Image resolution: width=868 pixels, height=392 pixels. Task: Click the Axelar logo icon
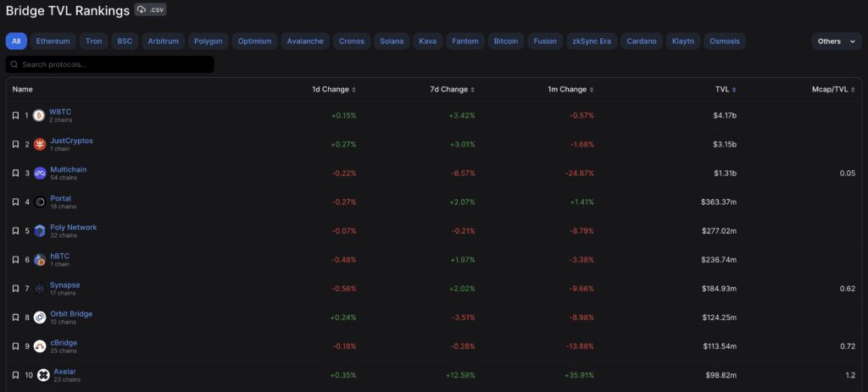point(43,375)
